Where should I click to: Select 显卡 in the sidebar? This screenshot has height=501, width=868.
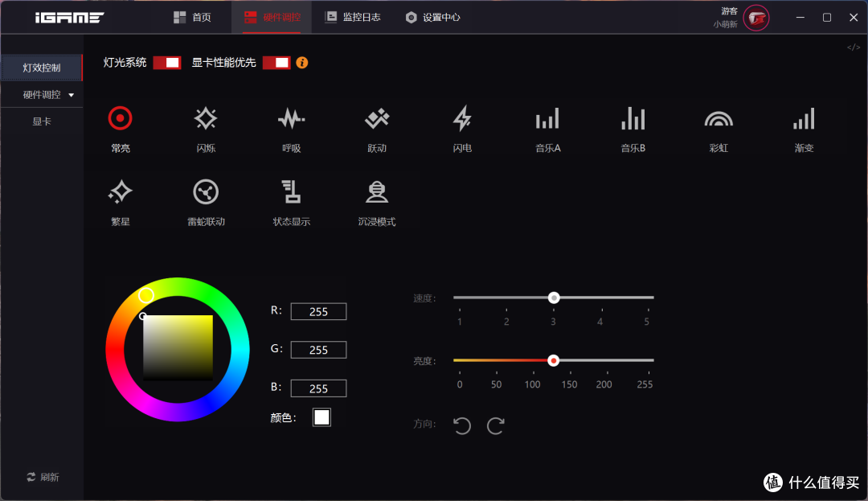tap(42, 121)
